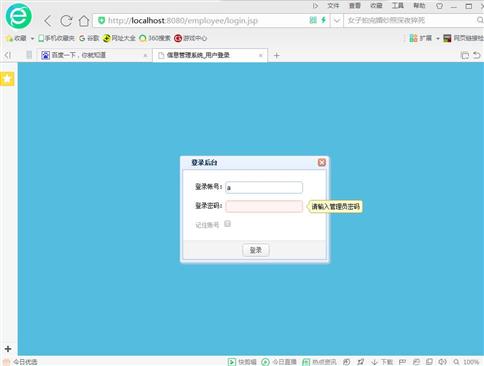The width and height of the screenshot is (484, 366).
Task: Expand the address bar dropdown arrow
Action: click(x=337, y=21)
